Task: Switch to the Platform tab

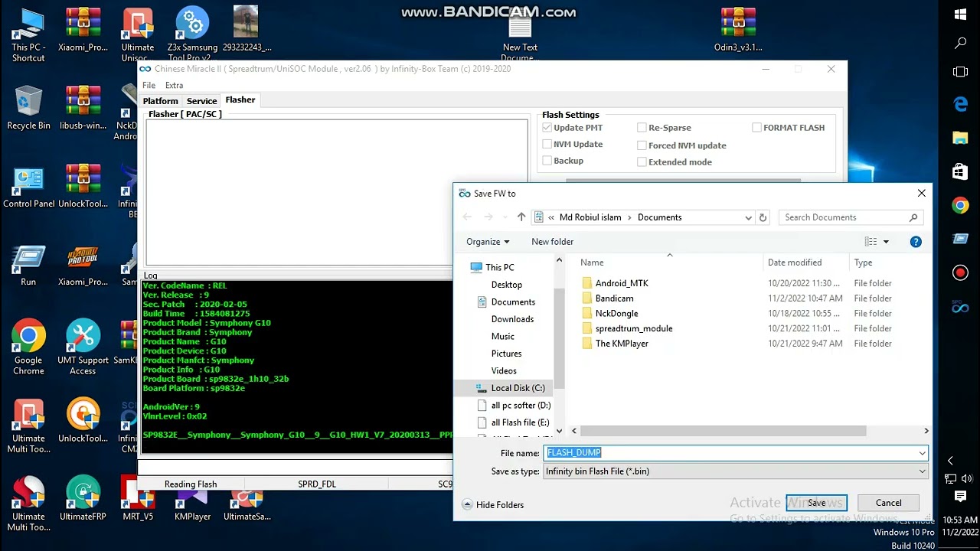Action: 160,101
